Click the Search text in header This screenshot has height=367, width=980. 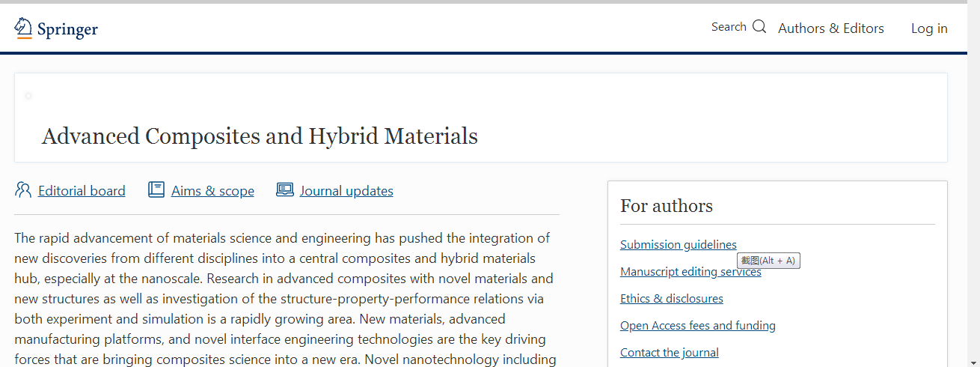tap(729, 27)
